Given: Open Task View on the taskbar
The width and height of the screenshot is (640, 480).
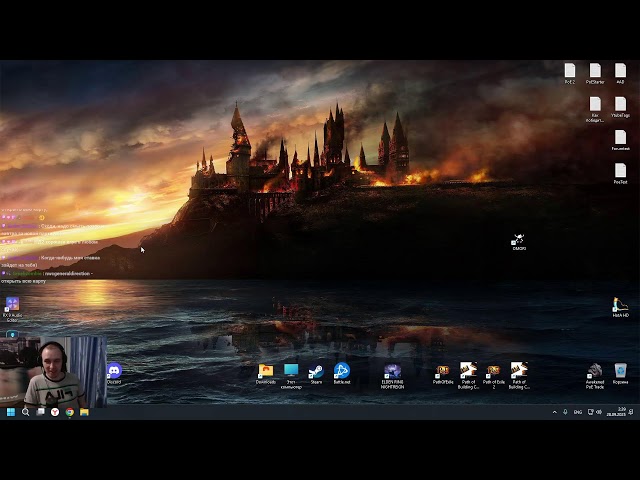Looking at the screenshot, I should [40, 412].
